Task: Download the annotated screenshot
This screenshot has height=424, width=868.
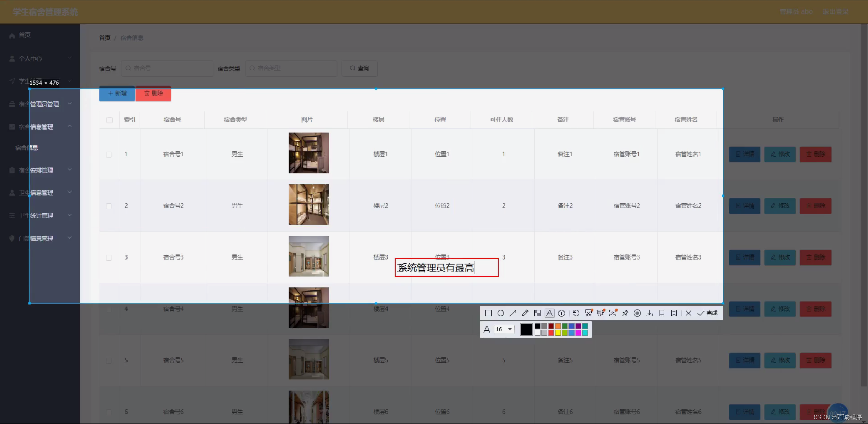Action: [x=650, y=313]
